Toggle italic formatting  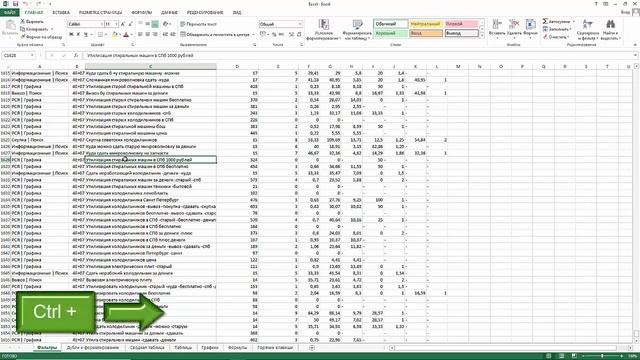click(x=78, y=35)
